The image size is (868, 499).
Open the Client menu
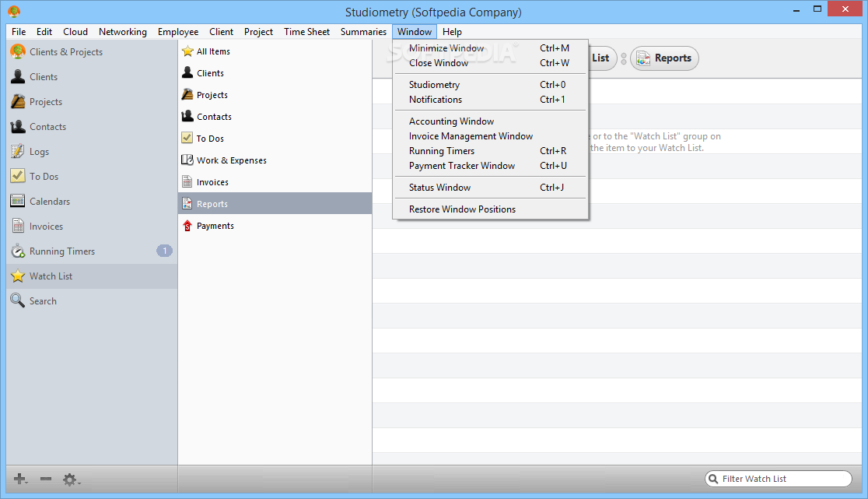222,32
